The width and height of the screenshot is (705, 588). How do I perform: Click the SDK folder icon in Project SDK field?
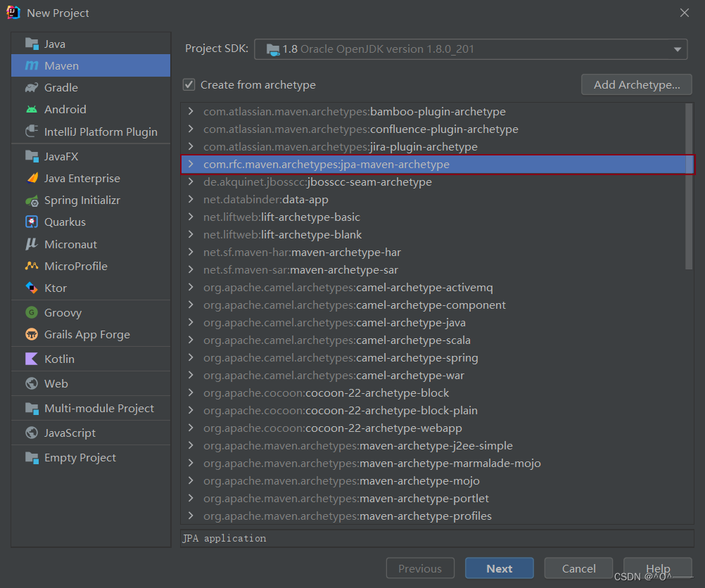point(273,49)
